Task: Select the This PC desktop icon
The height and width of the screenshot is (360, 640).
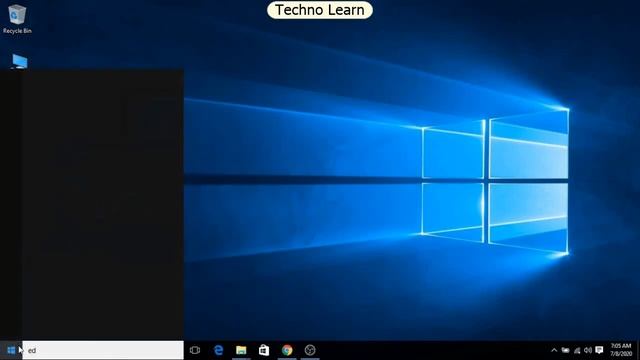Action: 19,62
